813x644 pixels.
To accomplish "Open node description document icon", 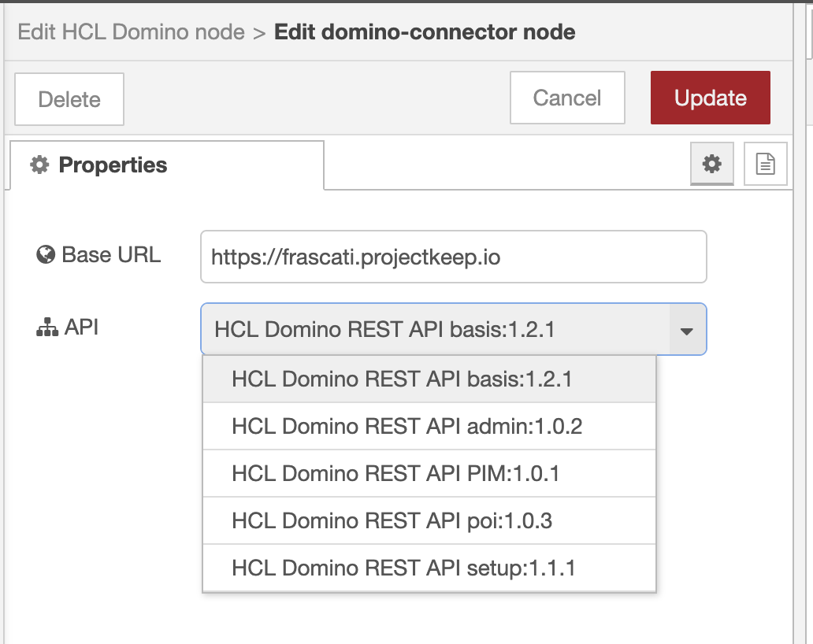I will pos(765,164).
